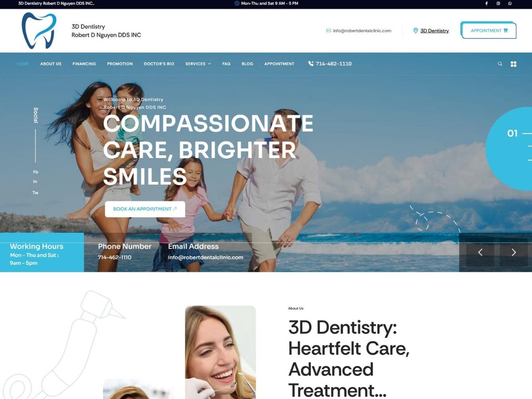Go to next slide arrow
This screenshot has width=532, height=399.
[514, 252]
